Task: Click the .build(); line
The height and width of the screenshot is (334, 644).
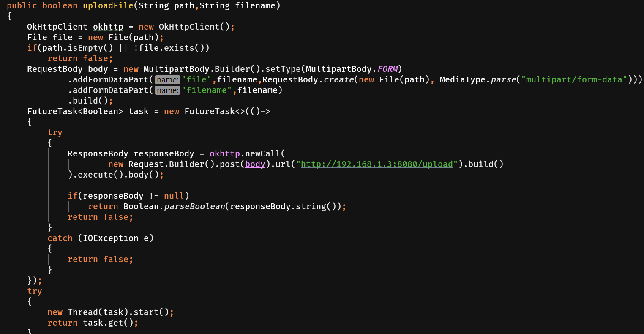Action: pyautogui.click(x=90, y=101)
